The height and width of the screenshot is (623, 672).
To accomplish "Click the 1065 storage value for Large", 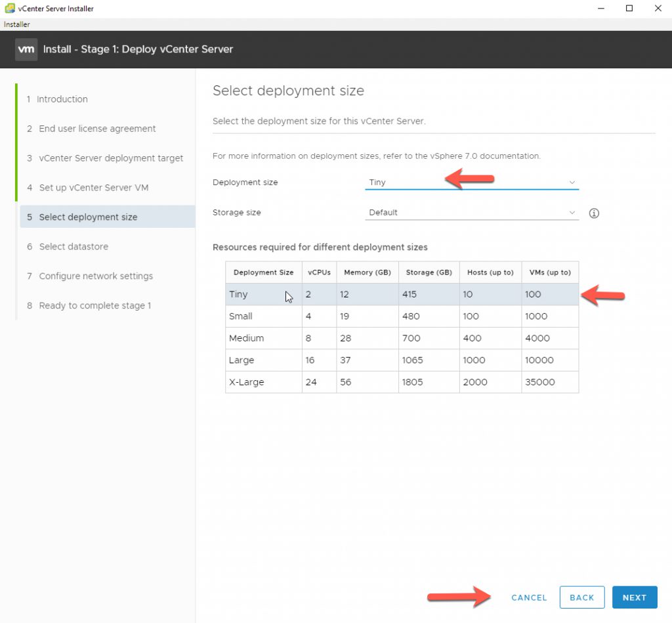I will click(412, 360).
